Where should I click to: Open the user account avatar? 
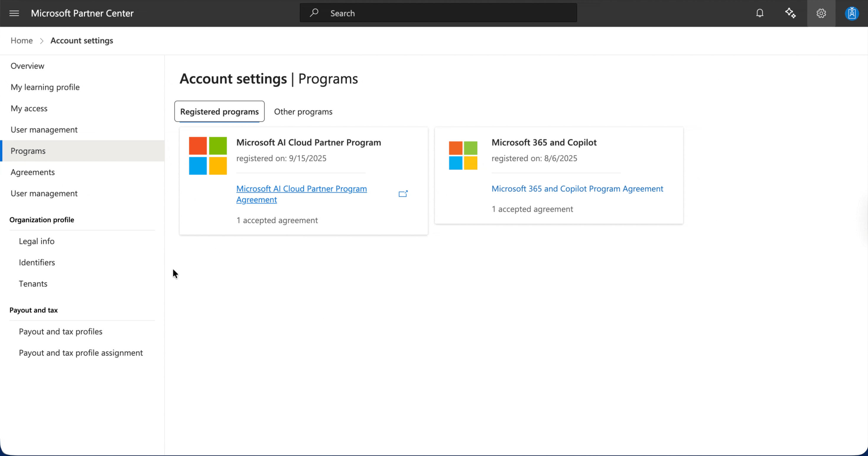pyautogui.click(x=851, y=13)
